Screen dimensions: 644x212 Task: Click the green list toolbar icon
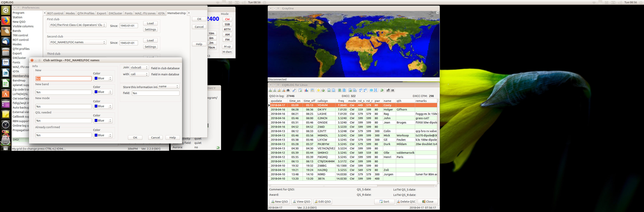[340, 90]
